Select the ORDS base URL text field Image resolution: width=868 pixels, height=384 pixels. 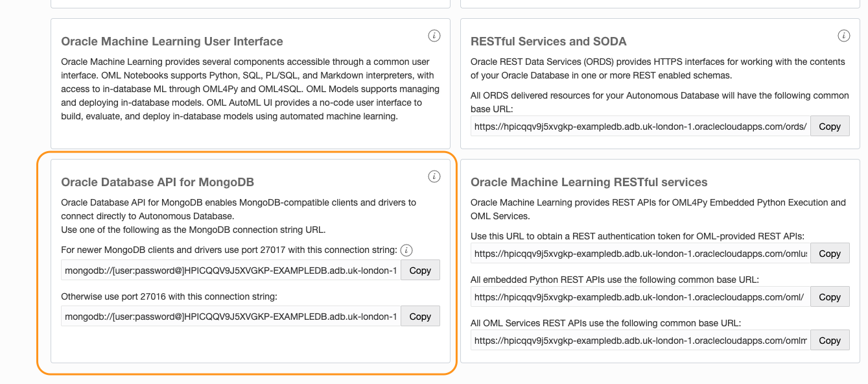[x=640, y=126]
